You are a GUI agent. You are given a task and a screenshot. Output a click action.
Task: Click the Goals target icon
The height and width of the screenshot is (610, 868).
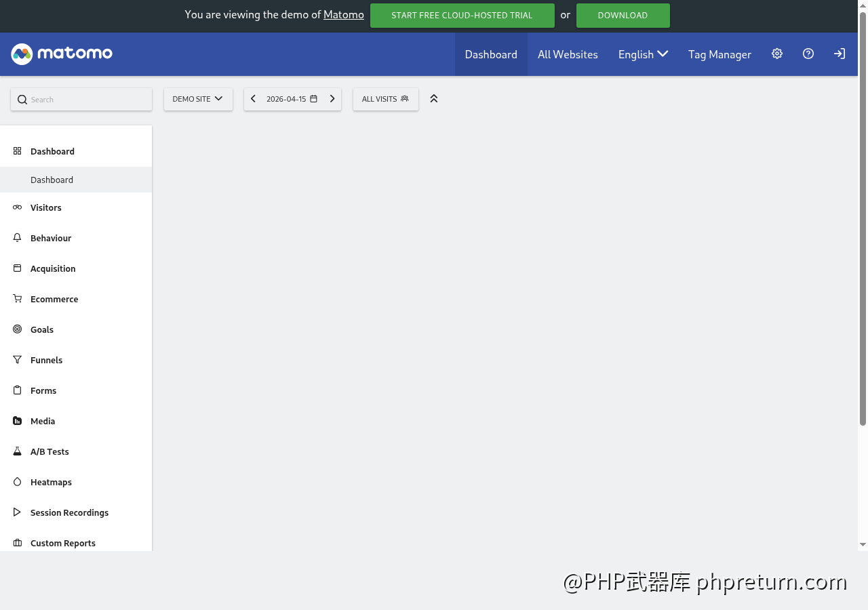coord(18,329)
